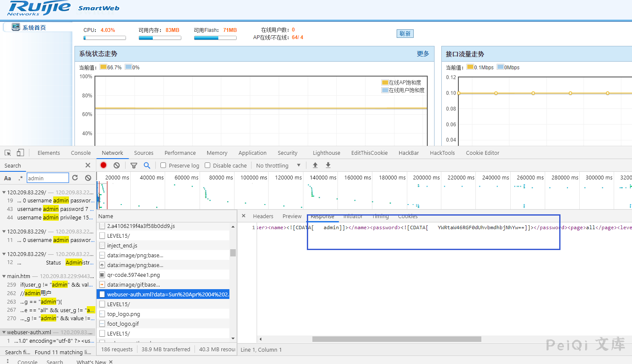The width and height of the screenshot is (632, 364).
Task: Click the 刷新 refresh button
Action: [x=405, y=34]
